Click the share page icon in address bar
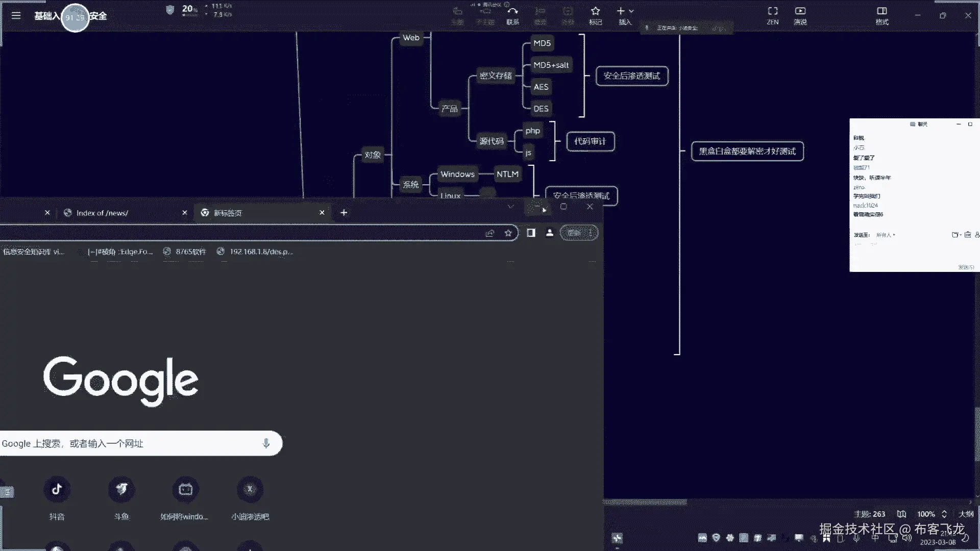 489,233
